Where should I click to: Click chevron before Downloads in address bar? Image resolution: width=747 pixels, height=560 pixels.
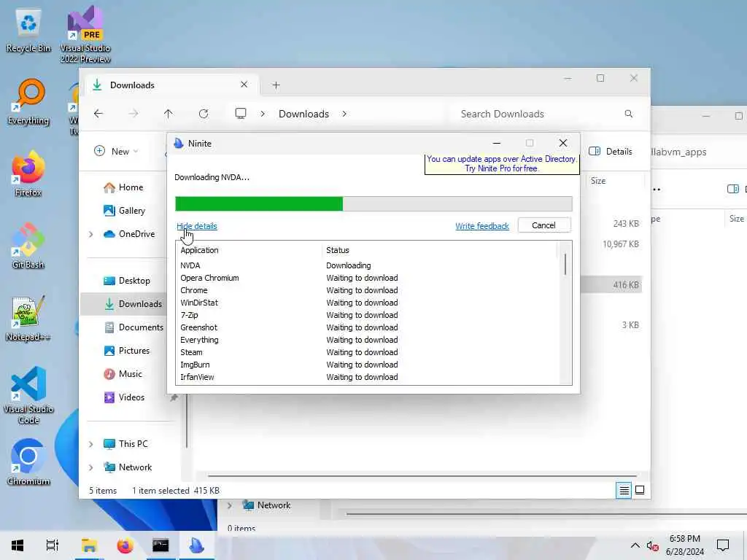pos(263,114)
